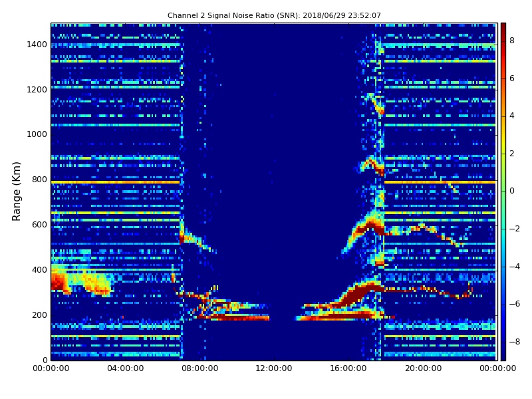Select the Range (Km) y-axis label

tap(16, 192)
